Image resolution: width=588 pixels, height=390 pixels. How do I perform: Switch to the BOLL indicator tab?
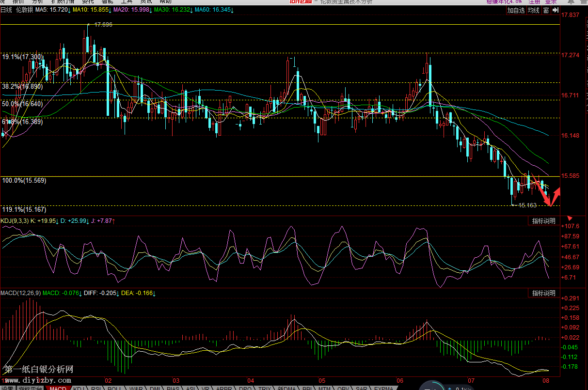[115, 388]
